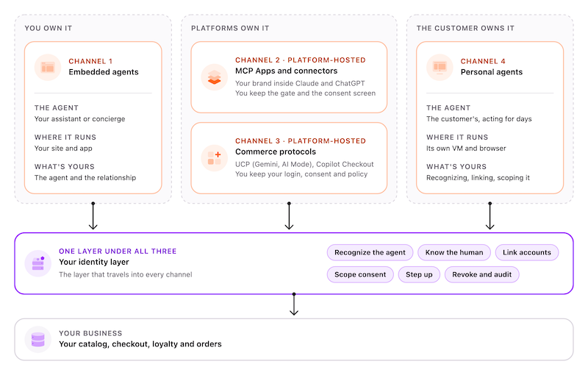Click UCP (Gemini, AI Mode), Copilot Checkout text
588x375 pixels.
(x=304, y=164)
